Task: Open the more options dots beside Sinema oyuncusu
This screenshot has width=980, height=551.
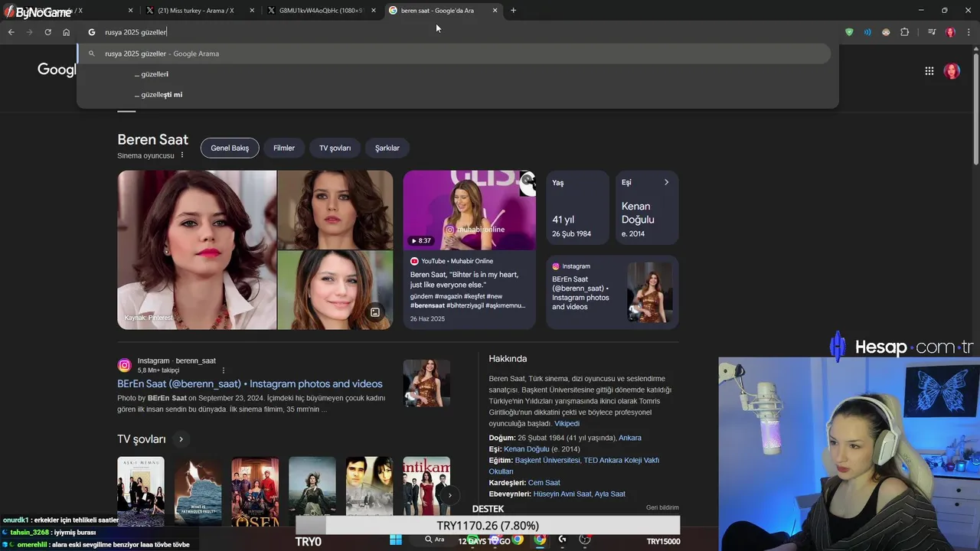Action: point(182,155)
